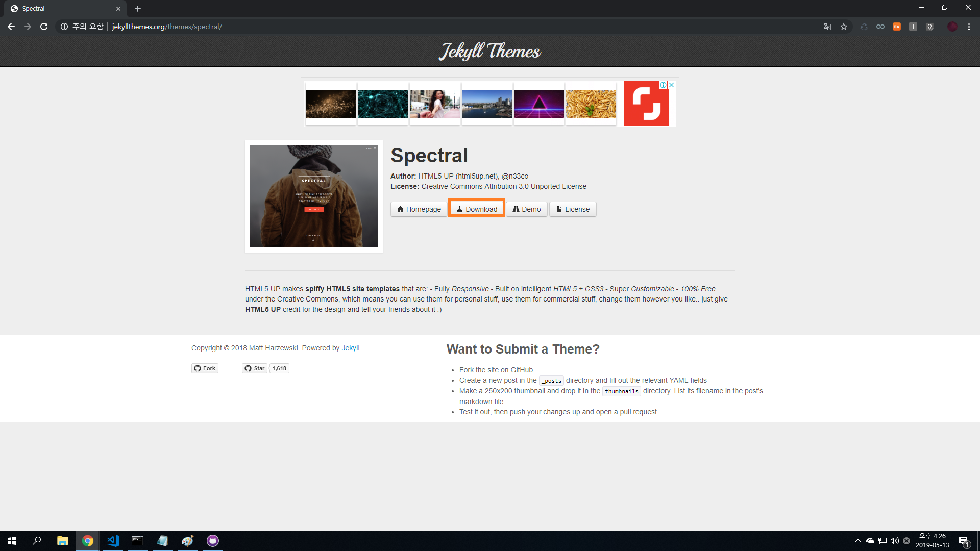Close the ad with X icon
This screenshot has width=980, height=551.
click(672, 85)
